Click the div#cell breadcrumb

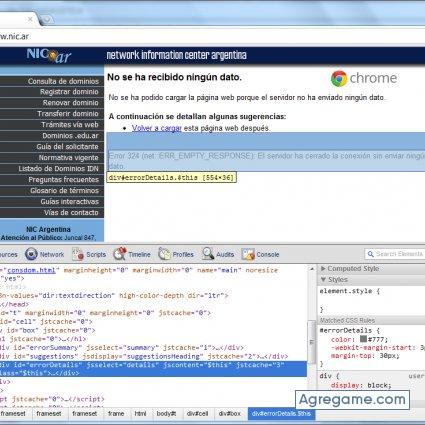[197, 414]
